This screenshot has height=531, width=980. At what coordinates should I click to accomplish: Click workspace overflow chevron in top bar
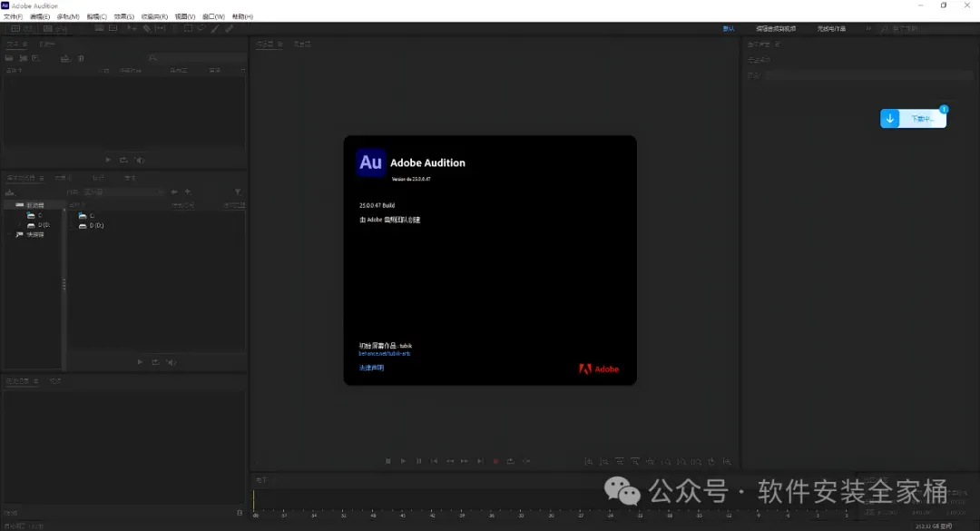(868, 29)
